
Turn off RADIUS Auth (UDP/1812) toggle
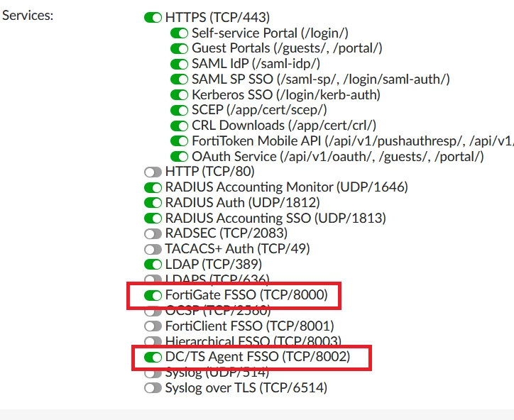pyautogui.click(x=153, y=203)
